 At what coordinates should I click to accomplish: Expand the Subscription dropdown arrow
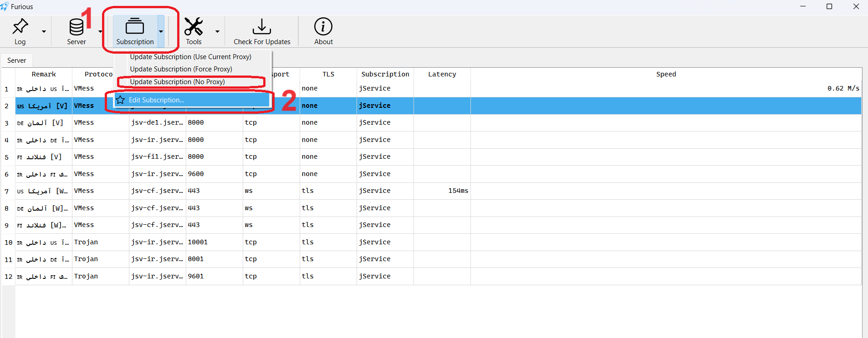[161, 32]
